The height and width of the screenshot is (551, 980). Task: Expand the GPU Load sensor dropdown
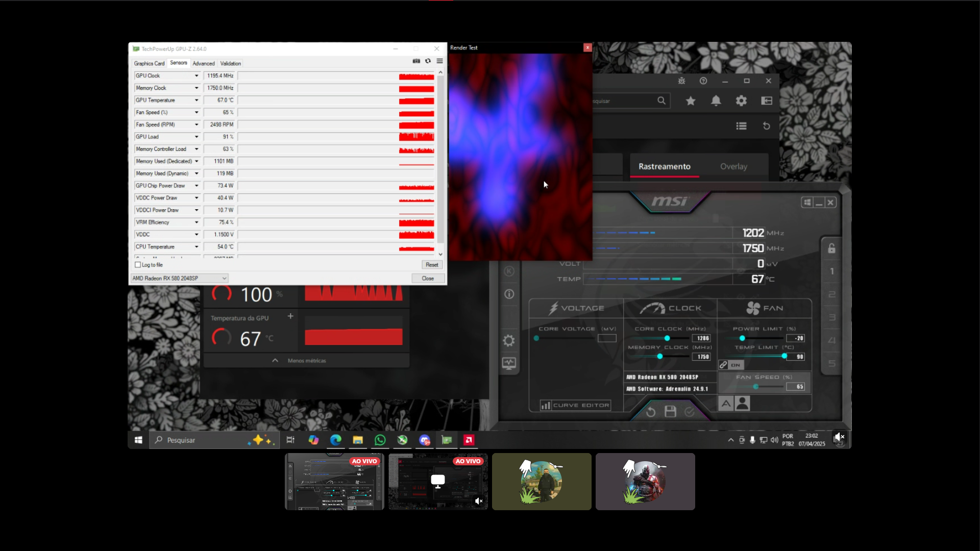pyautogui.click(x=197, y=137)
